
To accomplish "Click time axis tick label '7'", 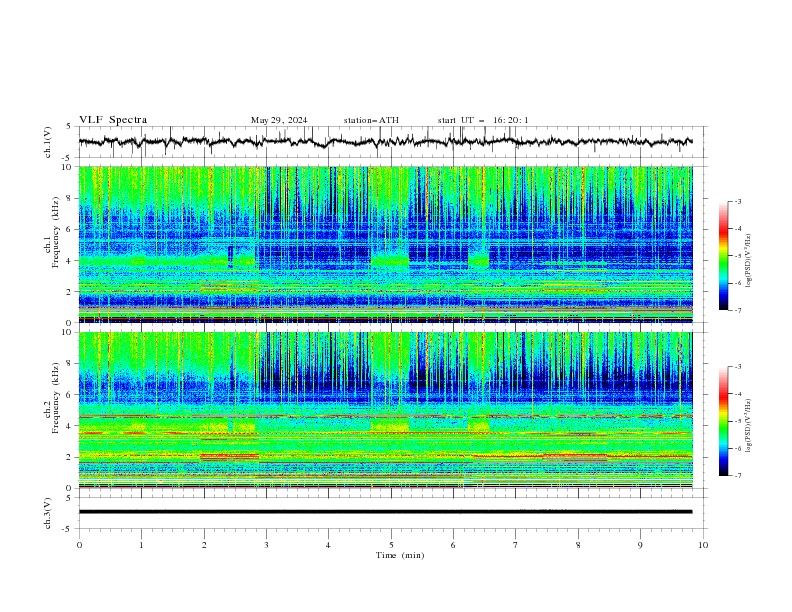I will (516, 545).
